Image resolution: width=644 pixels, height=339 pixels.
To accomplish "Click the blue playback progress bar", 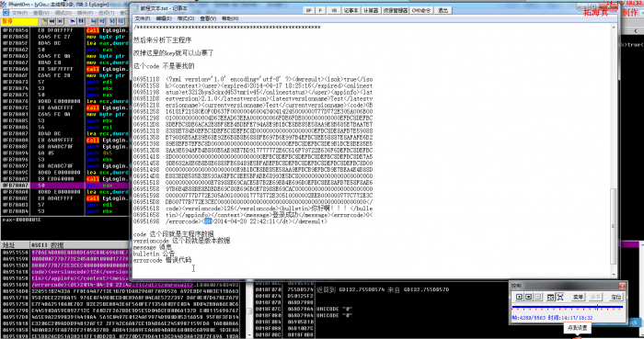I will point(568,307).
